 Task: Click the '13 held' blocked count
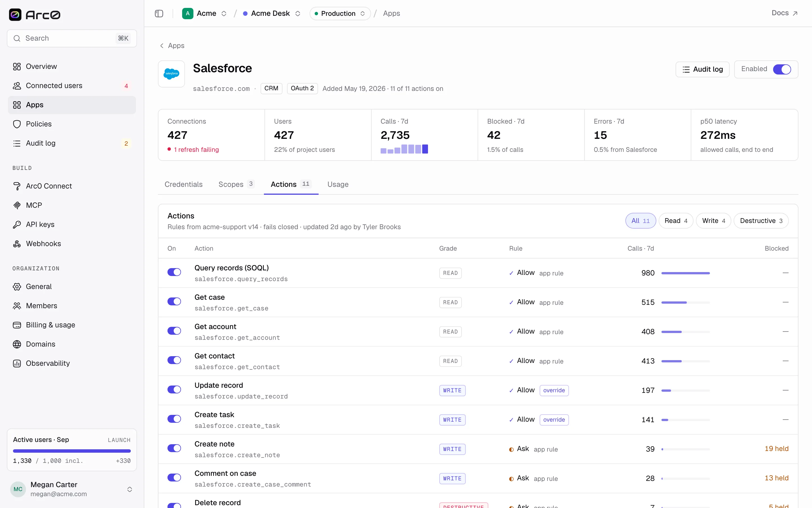tap(776, 478)
